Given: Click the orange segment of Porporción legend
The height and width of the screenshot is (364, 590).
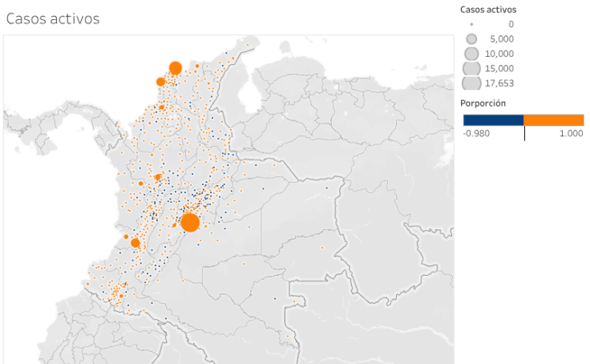Looking at the screenshot, I should coord(553,120).
